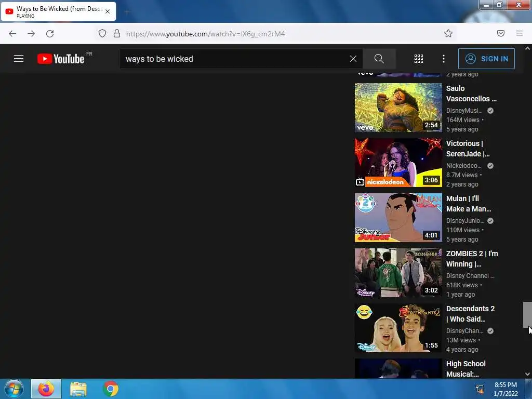
Task: Bookmark this page with the star icon
Action: click(448, 33)
